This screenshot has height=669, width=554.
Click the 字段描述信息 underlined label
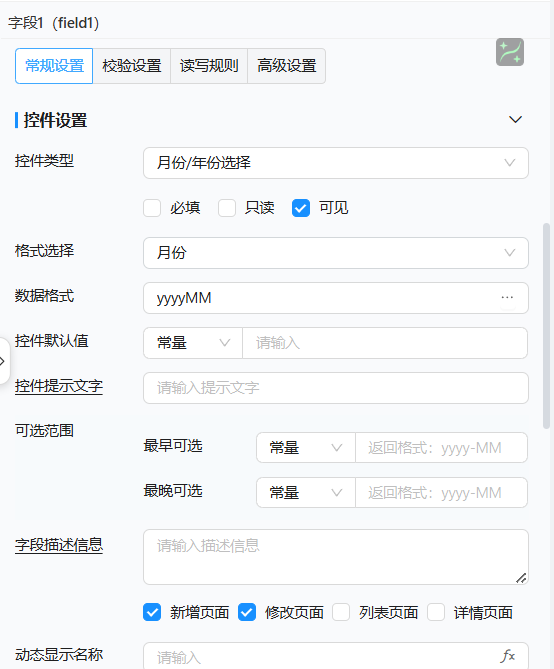click(59, 545)
